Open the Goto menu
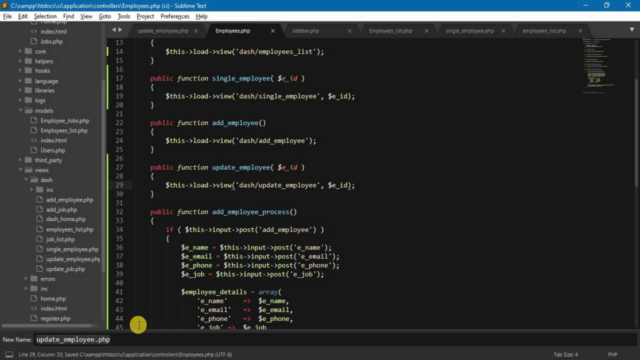The image size is (640, 360). coord(105,16)
